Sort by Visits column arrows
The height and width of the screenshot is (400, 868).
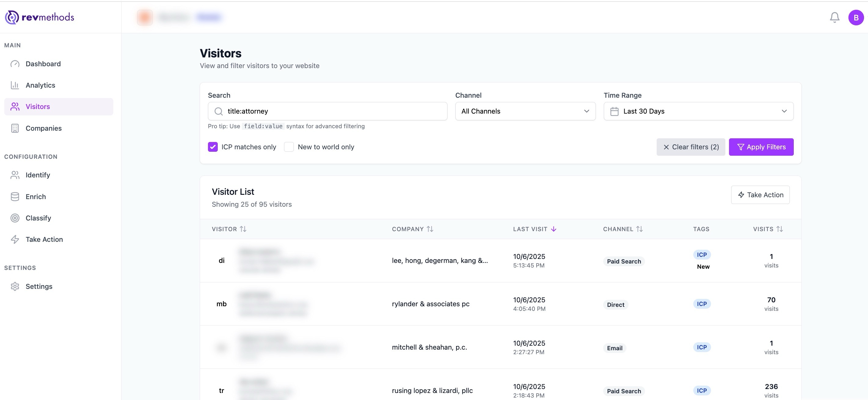coord(779,229)
